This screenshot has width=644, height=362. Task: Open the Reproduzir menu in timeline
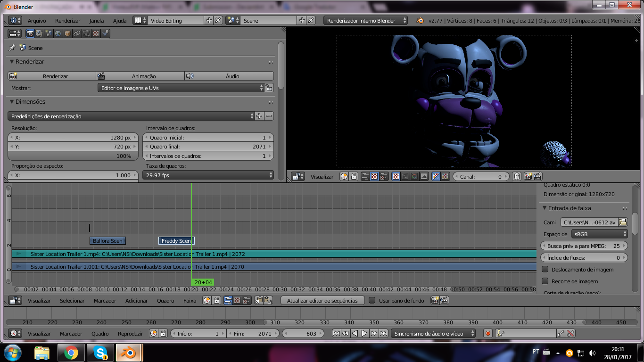click(x=130, y=334)
